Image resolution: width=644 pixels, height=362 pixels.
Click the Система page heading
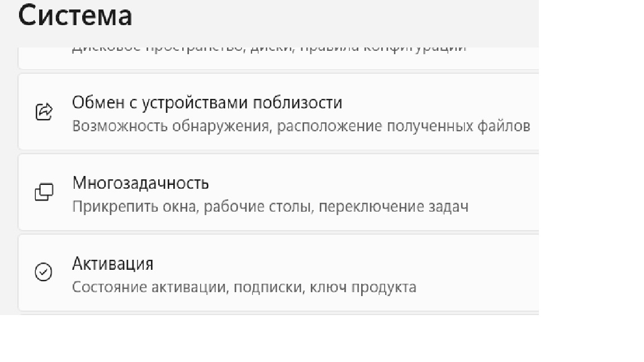(75, 16)
